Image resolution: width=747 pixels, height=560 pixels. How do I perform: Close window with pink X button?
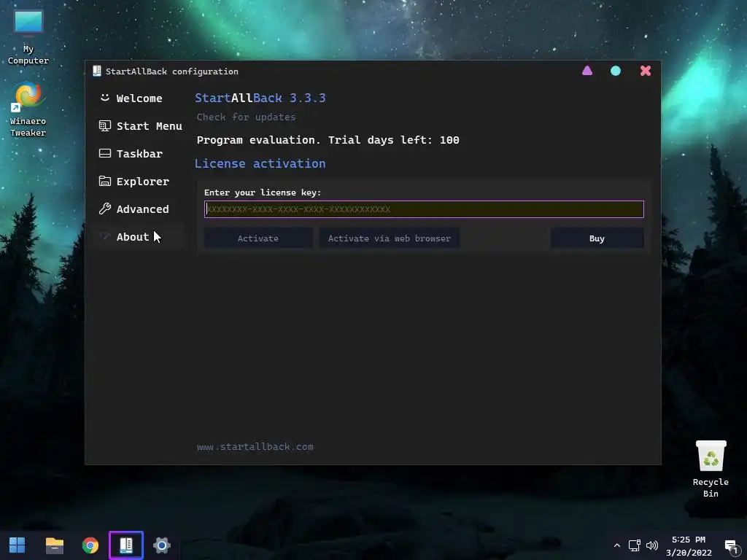[x=646, y=71]
